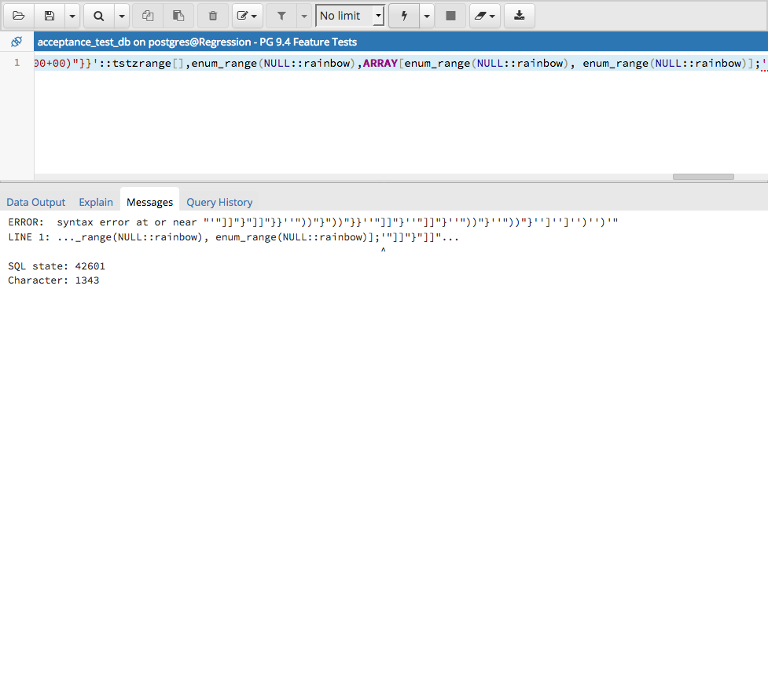The image size is (768, 700).
Task: Download results as CSV
Action: (519, 16)
